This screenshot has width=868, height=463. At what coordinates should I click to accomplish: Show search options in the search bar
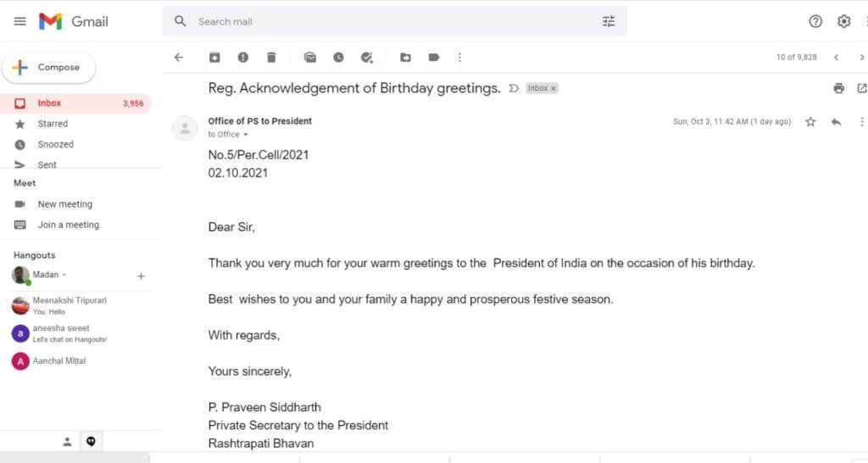[x=609, y=21]
